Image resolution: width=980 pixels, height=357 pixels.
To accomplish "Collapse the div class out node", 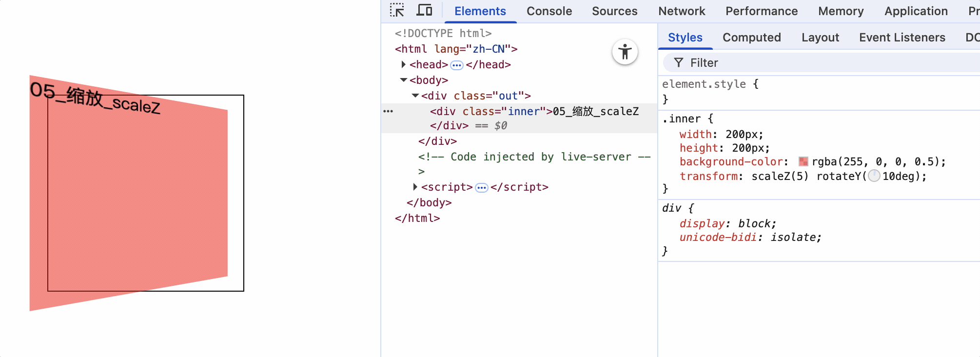I will coord(415,96).
